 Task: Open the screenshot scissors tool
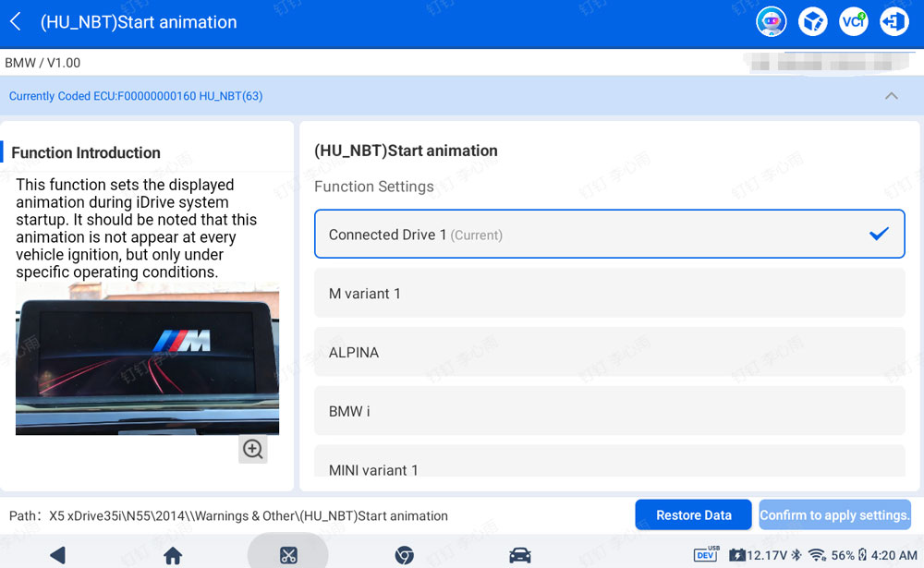point(288,555)
